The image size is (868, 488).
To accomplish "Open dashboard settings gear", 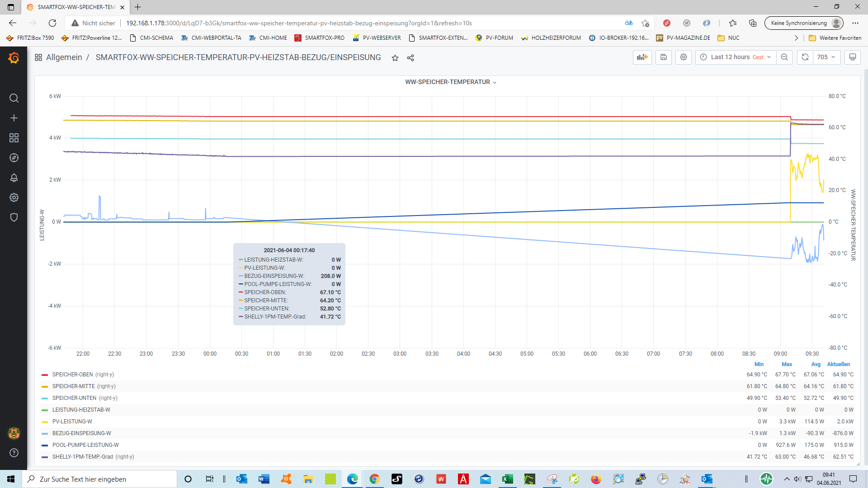I will (x=684, y=57).
